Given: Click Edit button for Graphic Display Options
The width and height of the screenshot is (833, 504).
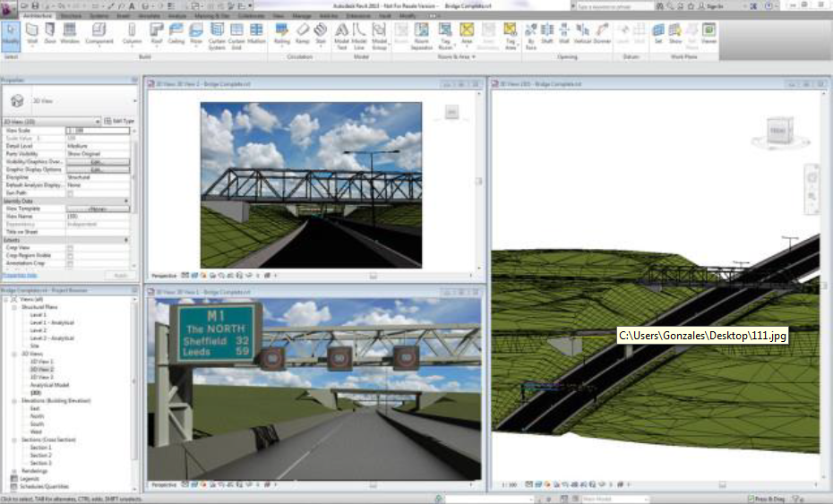Looking at the screenshot, I should click(x=99, y=169).
